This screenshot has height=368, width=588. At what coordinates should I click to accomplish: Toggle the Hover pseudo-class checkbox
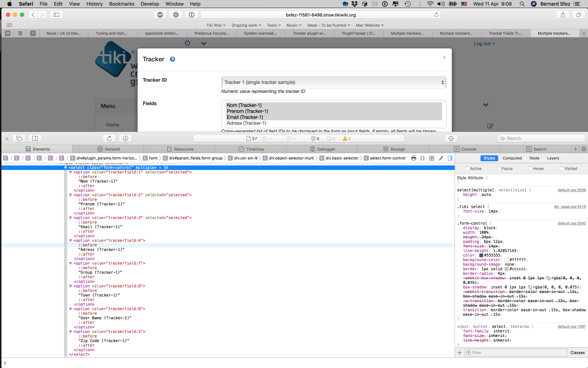tap(530, 169)
